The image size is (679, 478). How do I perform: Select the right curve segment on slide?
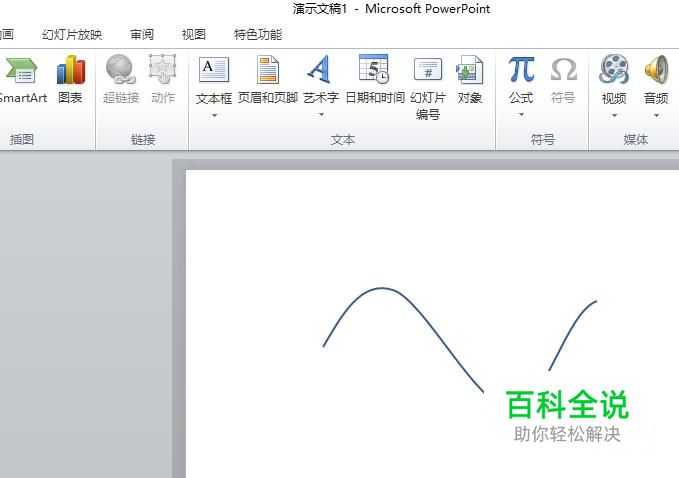572,330
